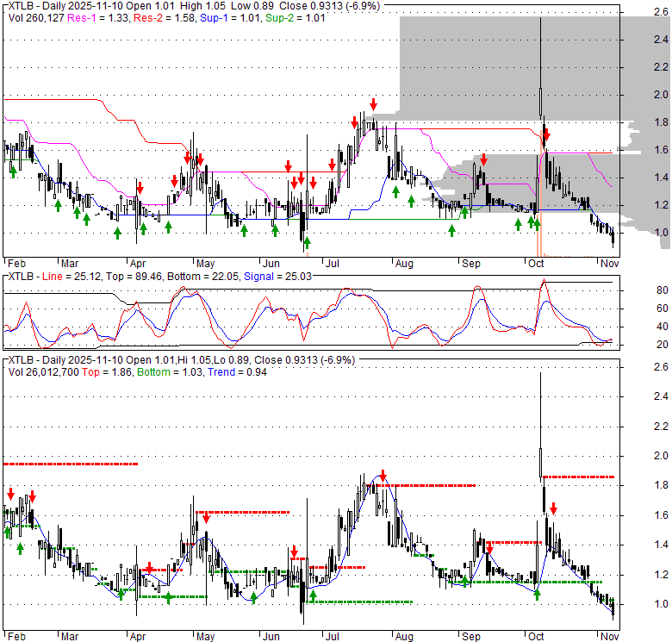Click the Bottom = 1.03 label in bottom chart

coord(170,372)
